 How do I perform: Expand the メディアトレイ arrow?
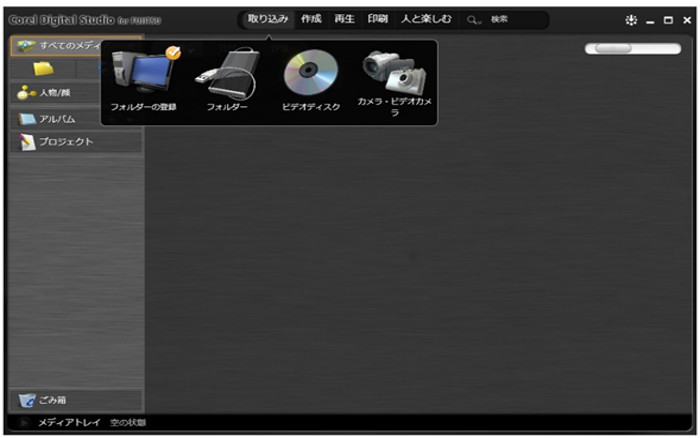click(x=24, y=423)
